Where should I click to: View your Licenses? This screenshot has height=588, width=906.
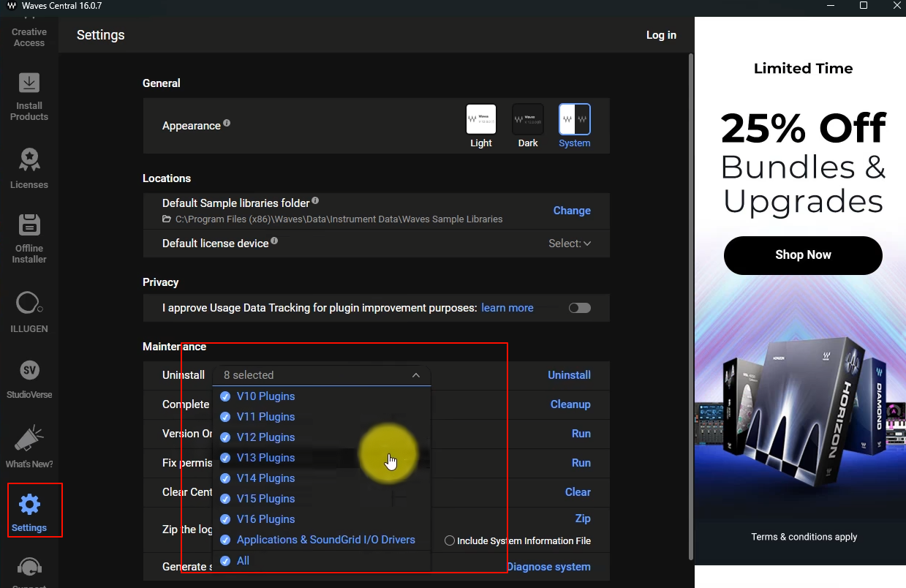[29, 167]
